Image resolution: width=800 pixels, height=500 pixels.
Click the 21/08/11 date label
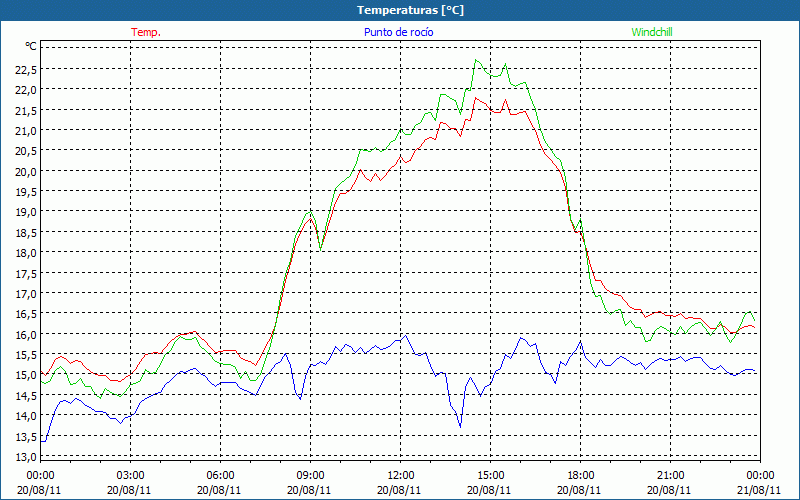[759, 490]
